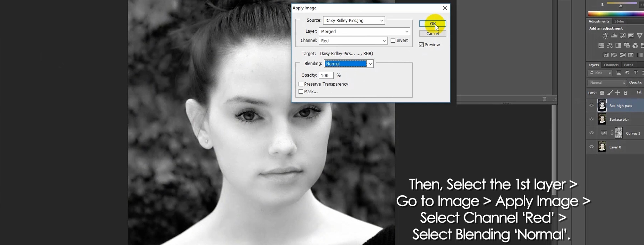Switch to the Channels tab
The height and width of the screenshot is (245, 644).
pos(611,65)
